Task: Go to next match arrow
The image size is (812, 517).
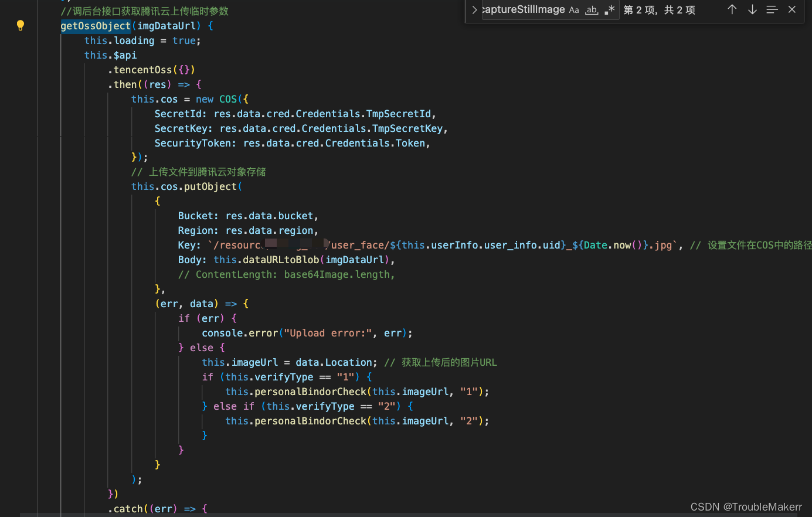Action: click(x=752, y=9)
